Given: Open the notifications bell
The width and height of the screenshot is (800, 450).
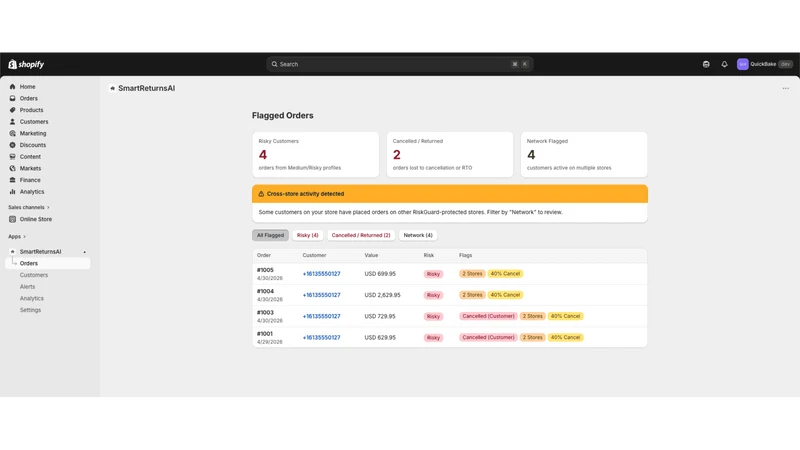Looking at the screenshot, I should click(724, 64).
